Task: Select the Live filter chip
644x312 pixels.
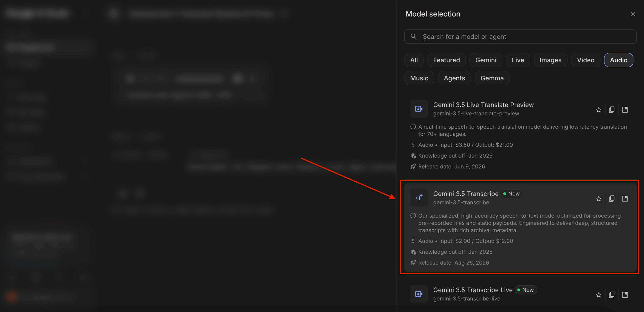Action: point(518,60)
